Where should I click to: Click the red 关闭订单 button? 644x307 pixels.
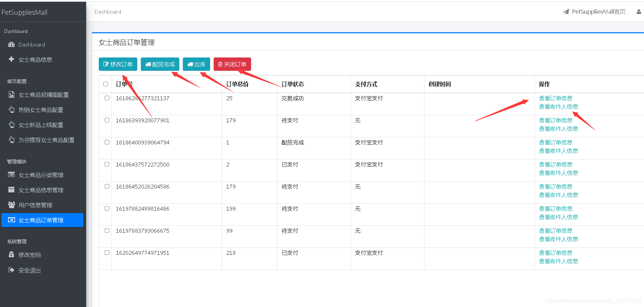pyautogui.click(x=232, y=64)
